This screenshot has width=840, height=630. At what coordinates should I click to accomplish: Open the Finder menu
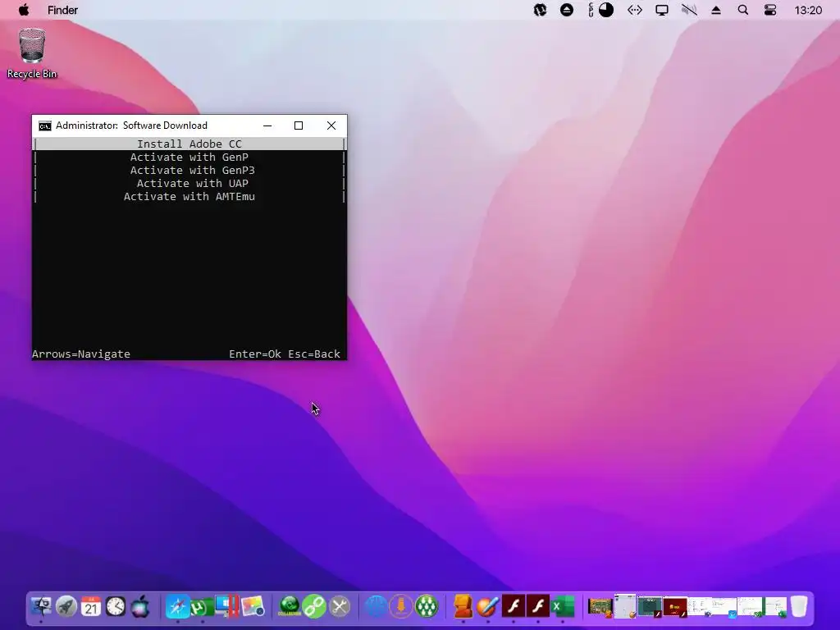pyautogui.click(x=62, y=10)
